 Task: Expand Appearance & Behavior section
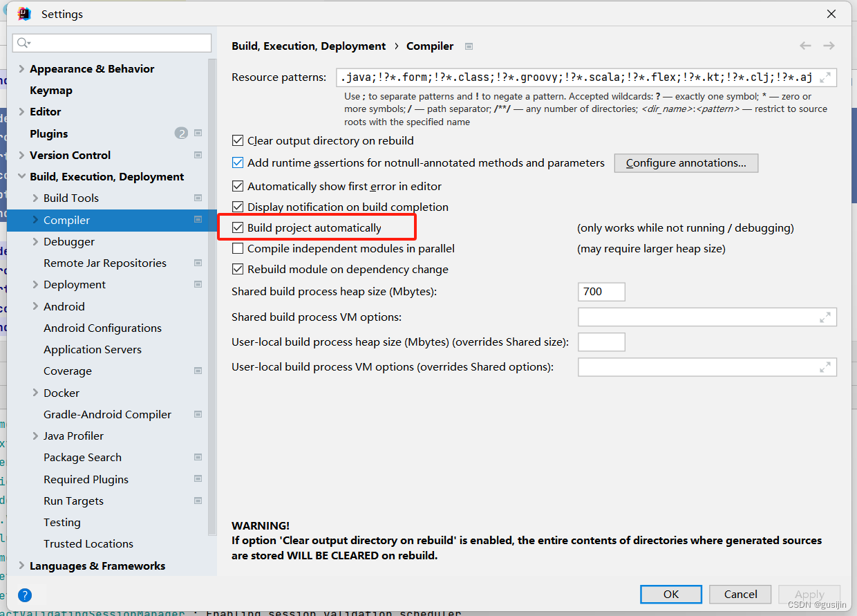point(22,68)
